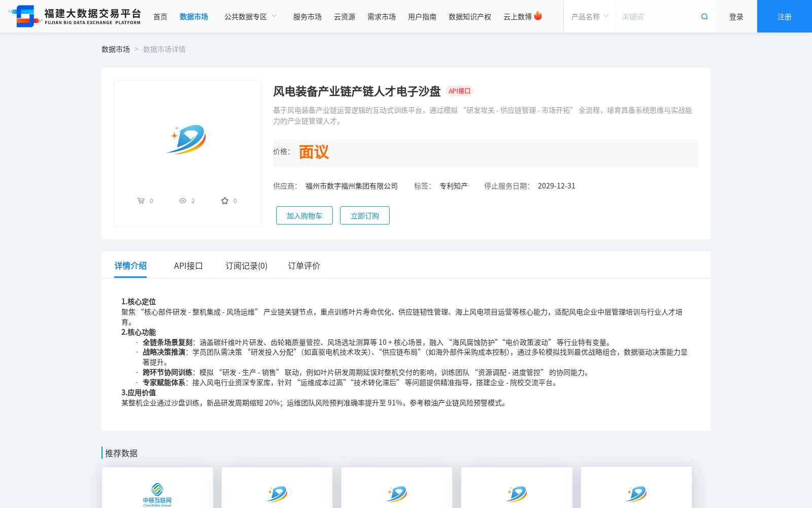Image resolution: width=812 pixels, height=508 pixels.
Task: Click the 立即订购 button
Action: [365, 215]
